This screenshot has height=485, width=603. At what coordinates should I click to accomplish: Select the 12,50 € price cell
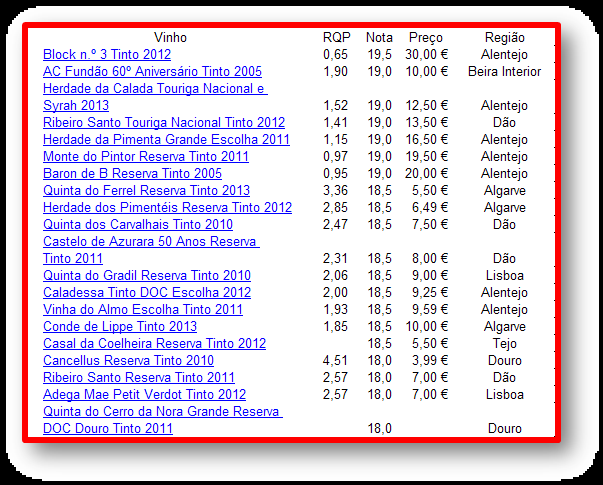(x=427, y=105)
